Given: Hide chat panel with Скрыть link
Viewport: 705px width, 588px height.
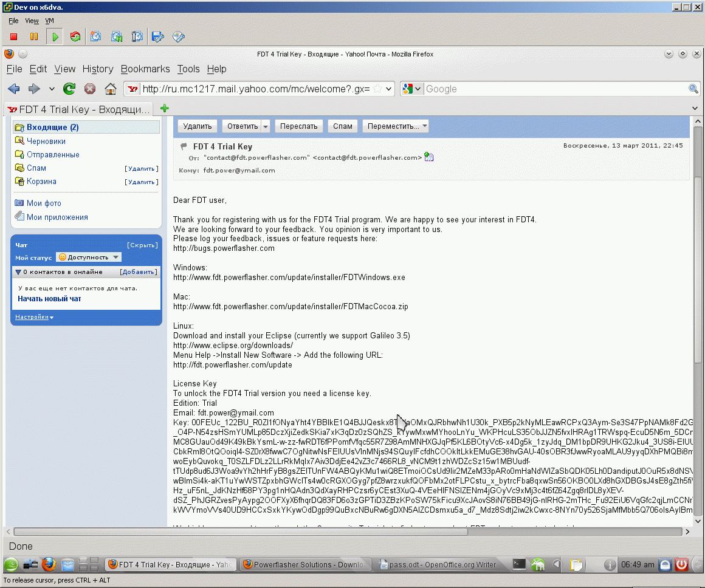Looking at the screenshot, I should point(143,245).
